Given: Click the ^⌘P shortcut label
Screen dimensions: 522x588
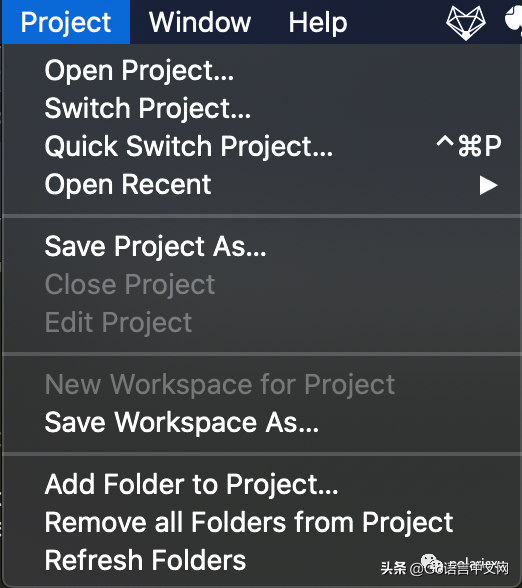Looking at the screenshot, I should (x=469, y=146).
